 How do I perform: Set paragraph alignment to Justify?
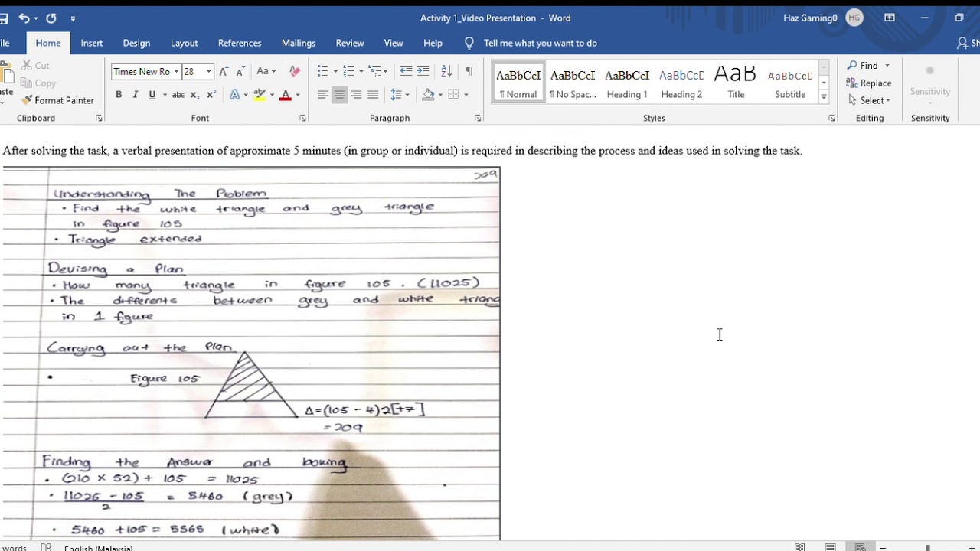click(x=373, y=95)
